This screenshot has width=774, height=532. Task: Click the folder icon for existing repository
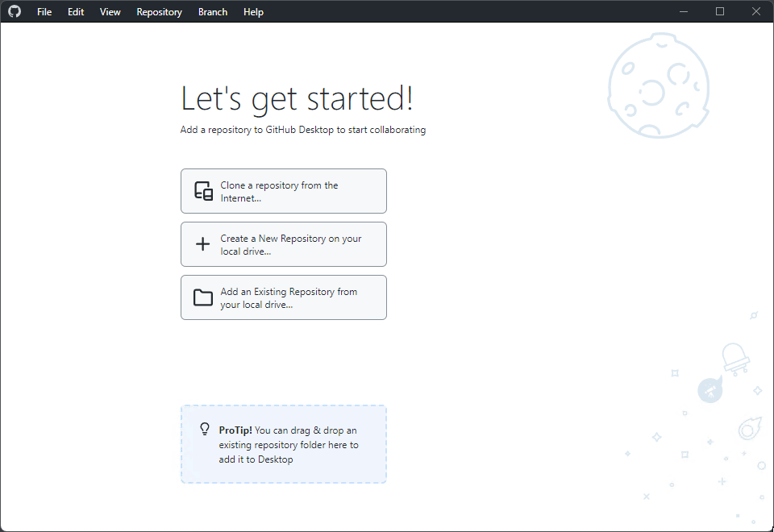click(x=203, y=297)
